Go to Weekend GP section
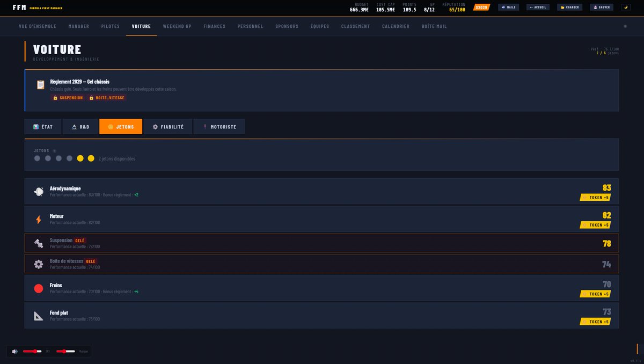Viewport: 644px width, 364px height. [x=177, y=26]
